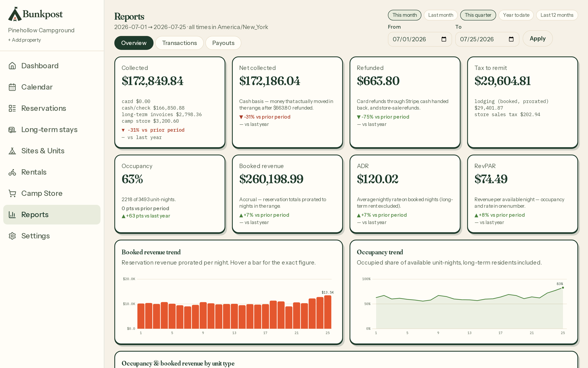Screen dimensions: 588x368
Task: Click the Reservations list icon
Action: click(x=12, y=108)
